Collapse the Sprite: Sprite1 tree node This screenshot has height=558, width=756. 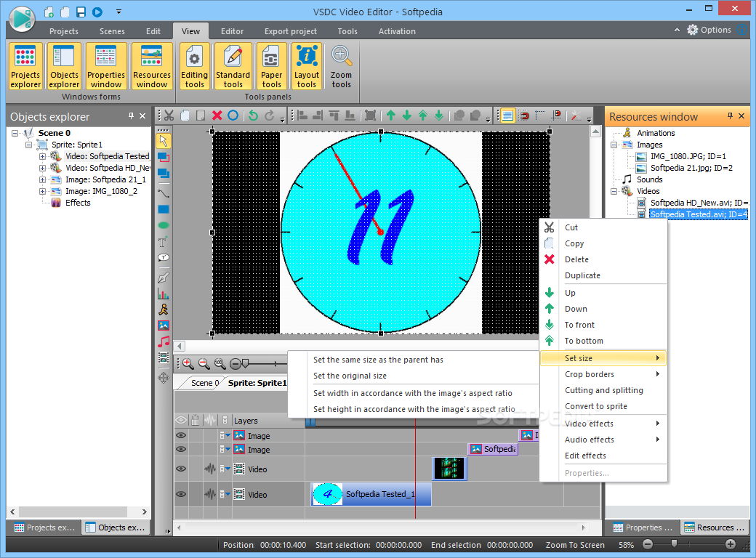click(x=28, y=145)
